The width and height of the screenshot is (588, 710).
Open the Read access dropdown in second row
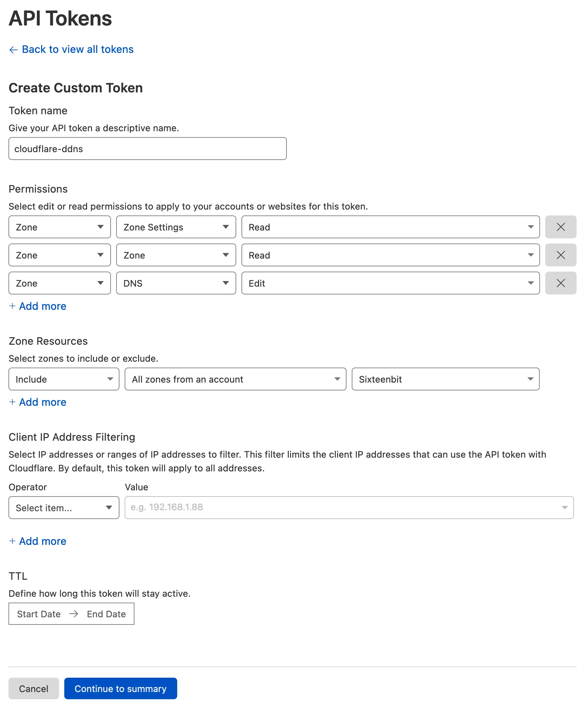point(390,255)
